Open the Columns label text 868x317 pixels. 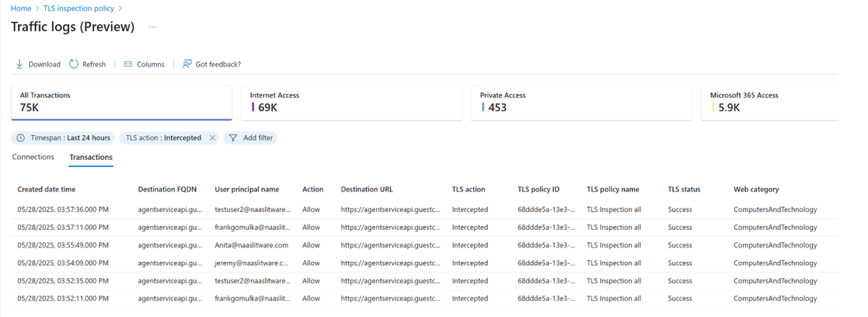pyautogui.click(x=151, y=64)
